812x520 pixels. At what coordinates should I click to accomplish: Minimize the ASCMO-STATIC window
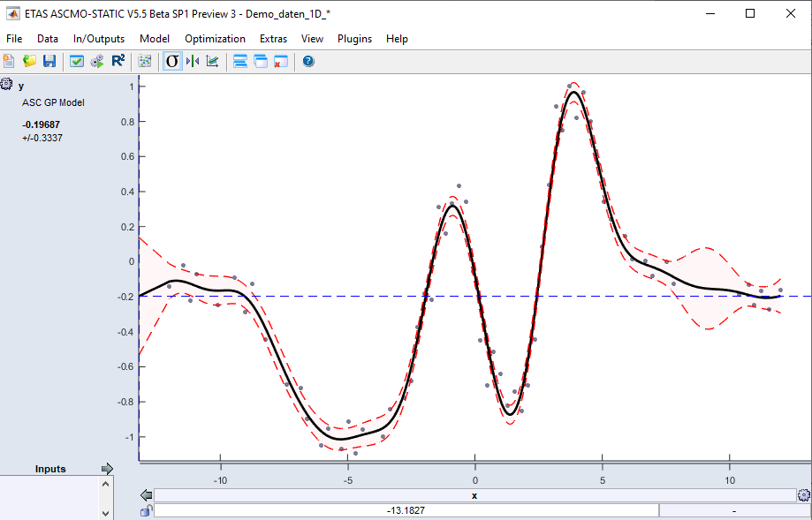coord(710,13)
